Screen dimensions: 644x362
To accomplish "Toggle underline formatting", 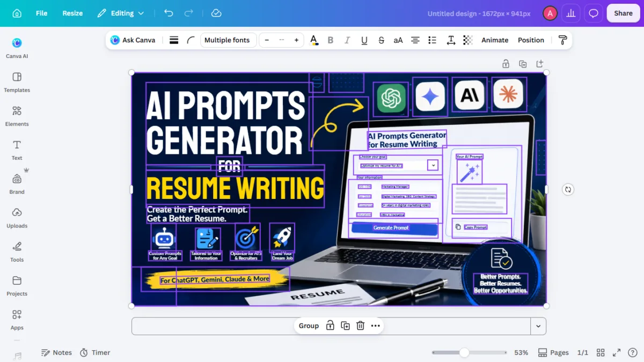I will [x=364, y=40].
